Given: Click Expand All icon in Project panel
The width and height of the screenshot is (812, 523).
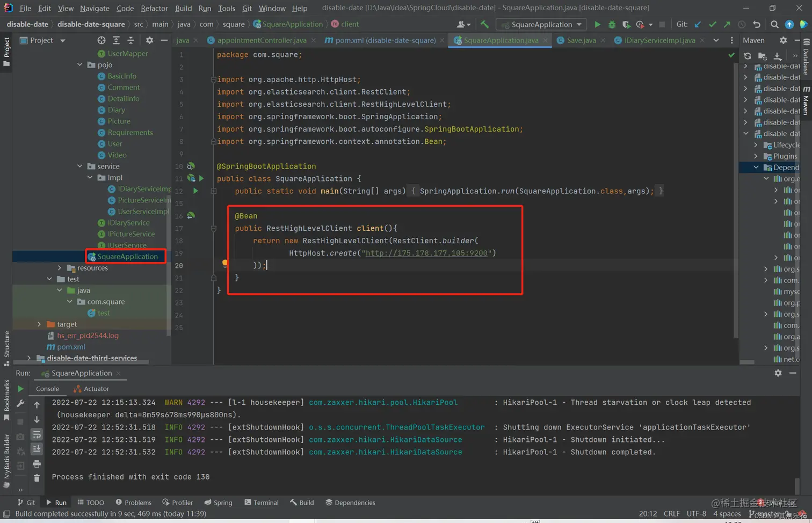Looking at the screenshot, I should pyautogui.click(x=116, y=40).
